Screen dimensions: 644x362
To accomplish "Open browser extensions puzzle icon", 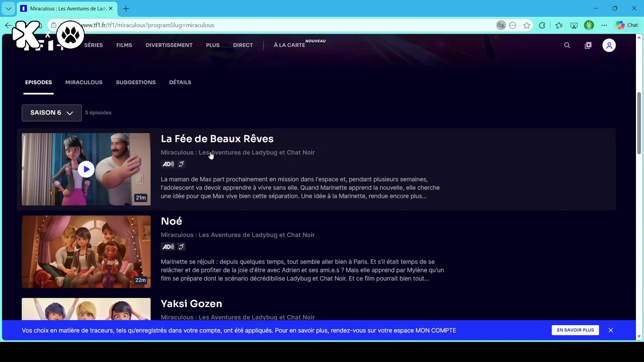I will coord(542,25).
